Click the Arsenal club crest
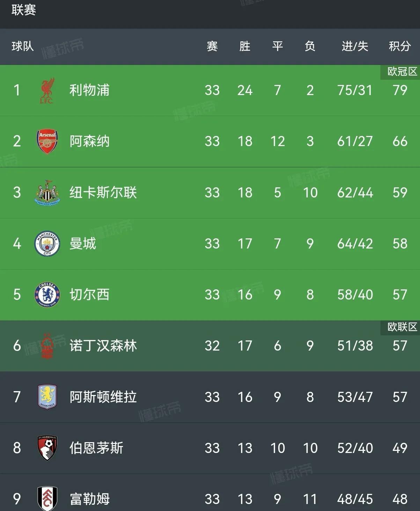 [47, 142]
